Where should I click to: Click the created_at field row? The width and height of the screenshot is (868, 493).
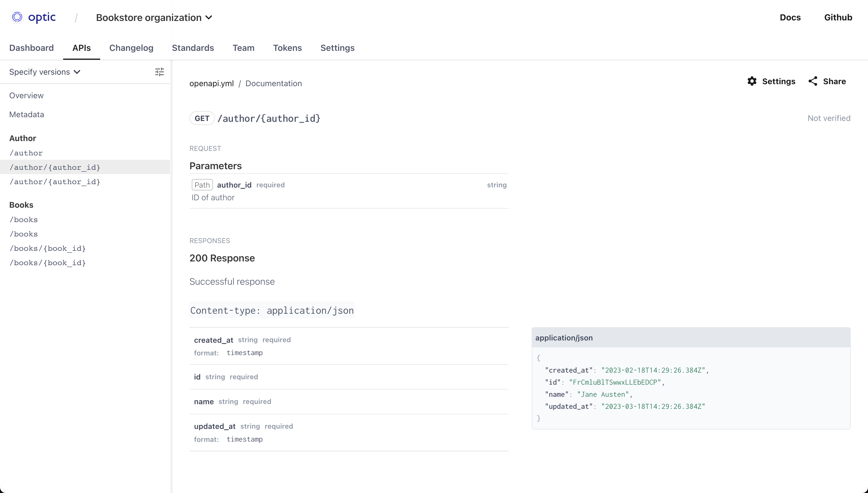(349, 346)
